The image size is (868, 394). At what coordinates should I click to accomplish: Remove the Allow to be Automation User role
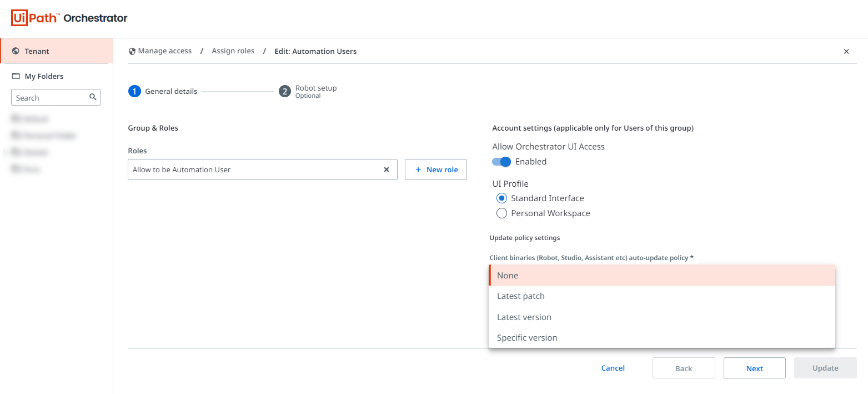387,169
